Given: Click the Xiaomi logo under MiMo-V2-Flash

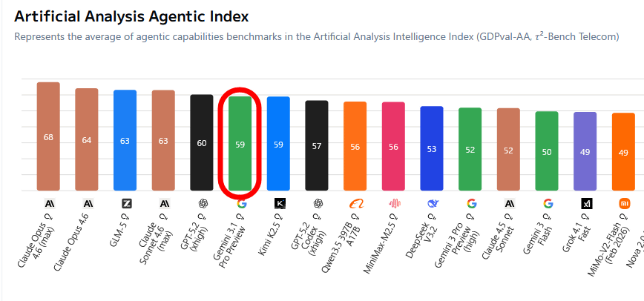Looking at the screenshot, I should [624, 203].
